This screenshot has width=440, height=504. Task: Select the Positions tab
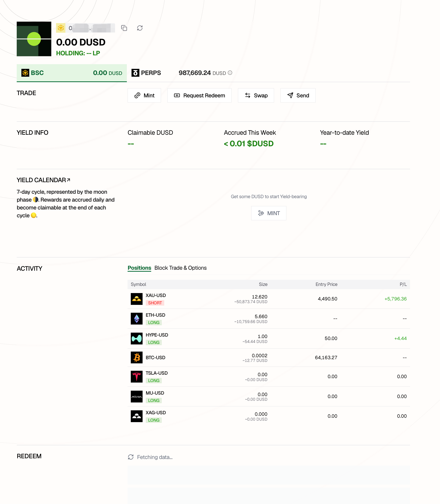point(139,268)
